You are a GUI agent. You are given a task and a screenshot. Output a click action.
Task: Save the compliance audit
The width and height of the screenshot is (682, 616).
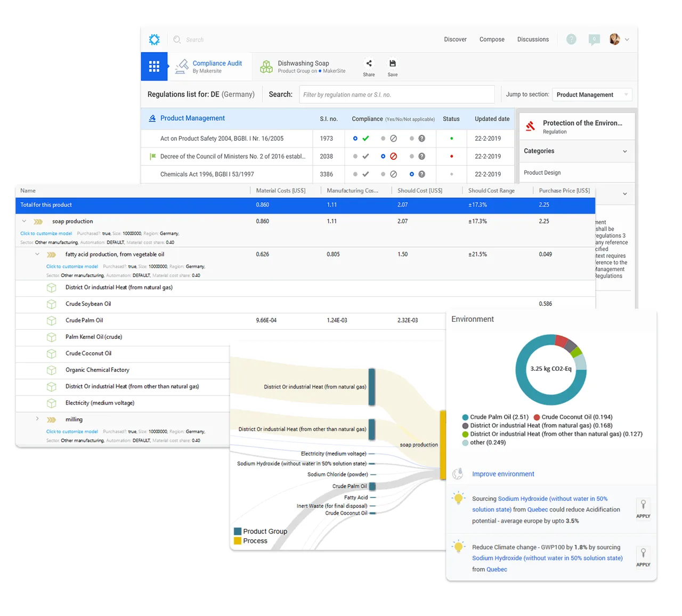tap(393, 68)
